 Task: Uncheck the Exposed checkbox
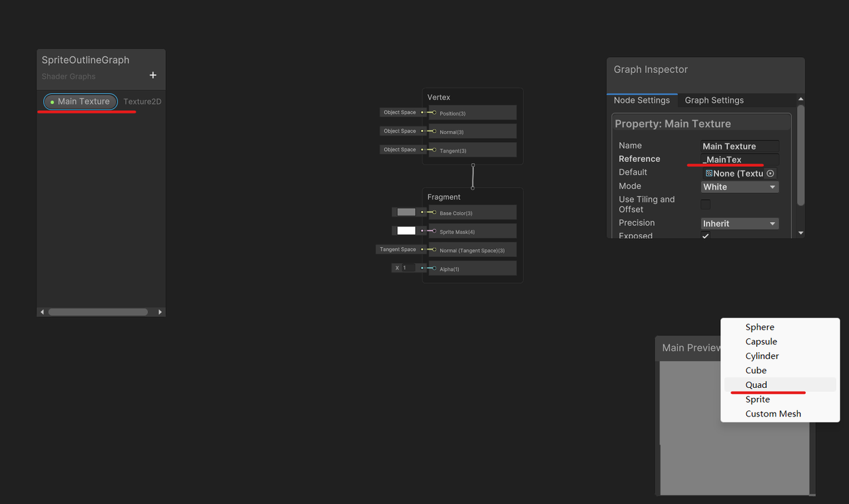tap(706, 236)
